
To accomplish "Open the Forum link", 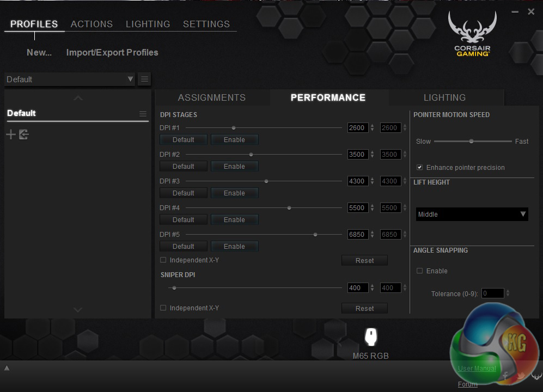I will point(467,384).
